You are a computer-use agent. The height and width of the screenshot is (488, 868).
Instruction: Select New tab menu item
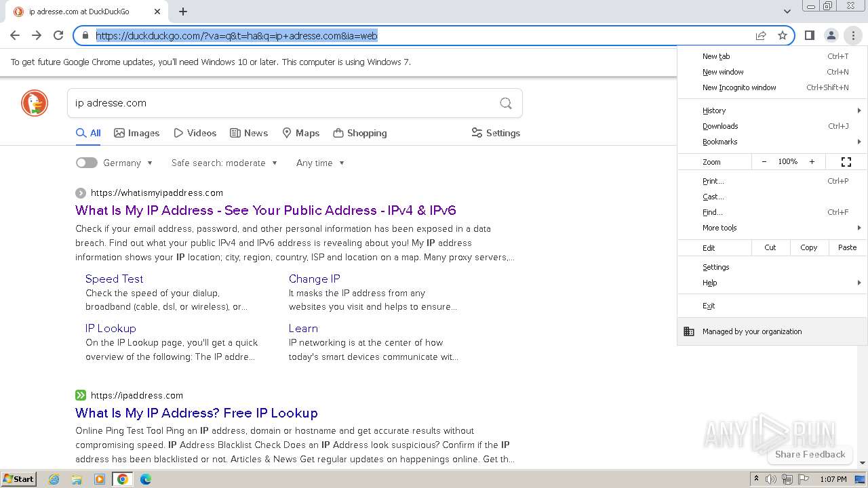click(772, 56)
